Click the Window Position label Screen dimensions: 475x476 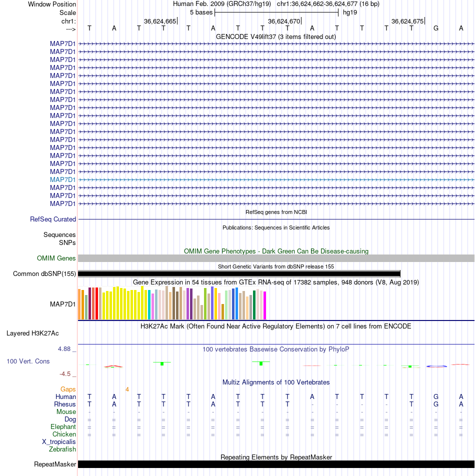coord(52,4)
